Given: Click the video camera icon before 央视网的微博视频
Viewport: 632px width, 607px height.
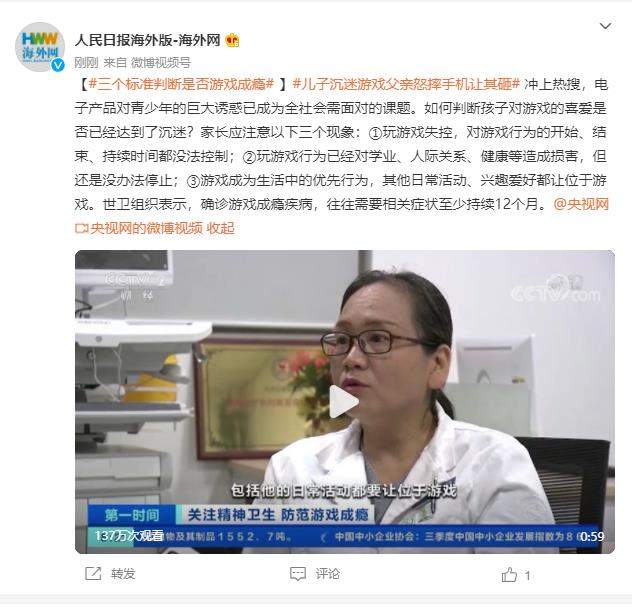Looking at the screenshot, I should pyautogui.click(x=81, y=229).
